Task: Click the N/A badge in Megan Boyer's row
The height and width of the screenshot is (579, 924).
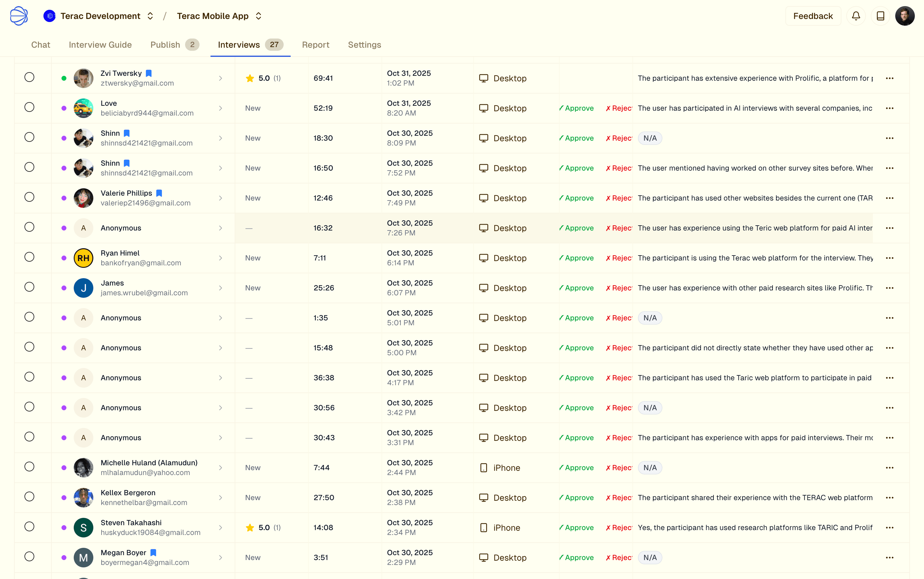Action: coord(650,558)
